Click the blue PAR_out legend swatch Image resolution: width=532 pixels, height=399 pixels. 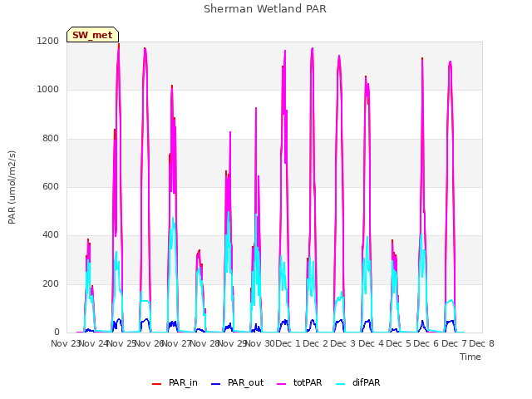point(215,384)
